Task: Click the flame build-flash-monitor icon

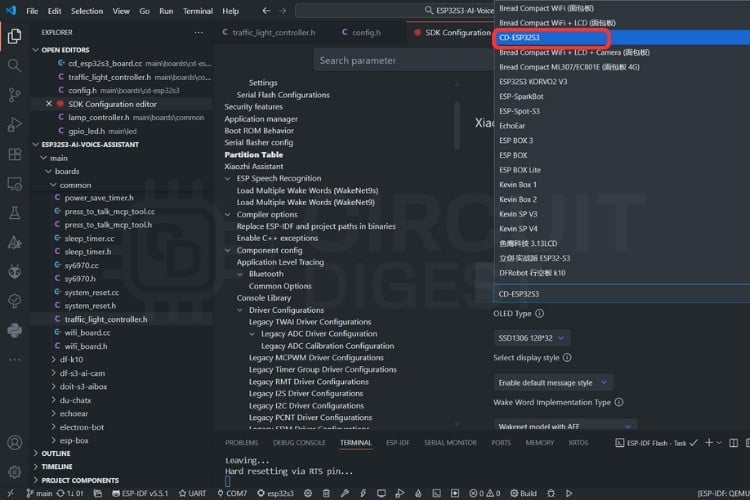Action: point(418,493)
